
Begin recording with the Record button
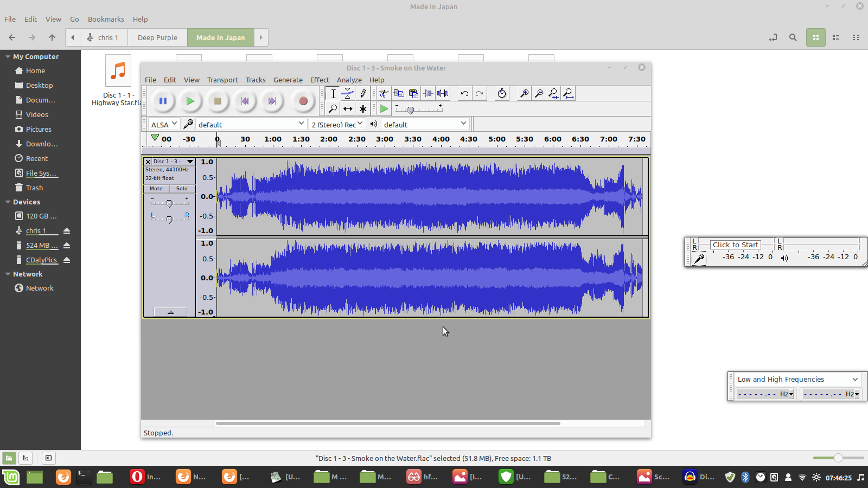click(303, 101)
